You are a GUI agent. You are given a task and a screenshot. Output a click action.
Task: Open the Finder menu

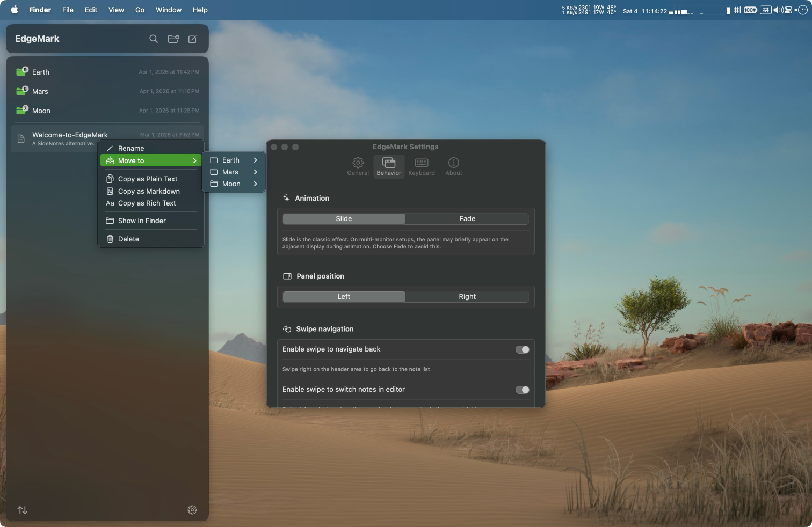(40, 10)
